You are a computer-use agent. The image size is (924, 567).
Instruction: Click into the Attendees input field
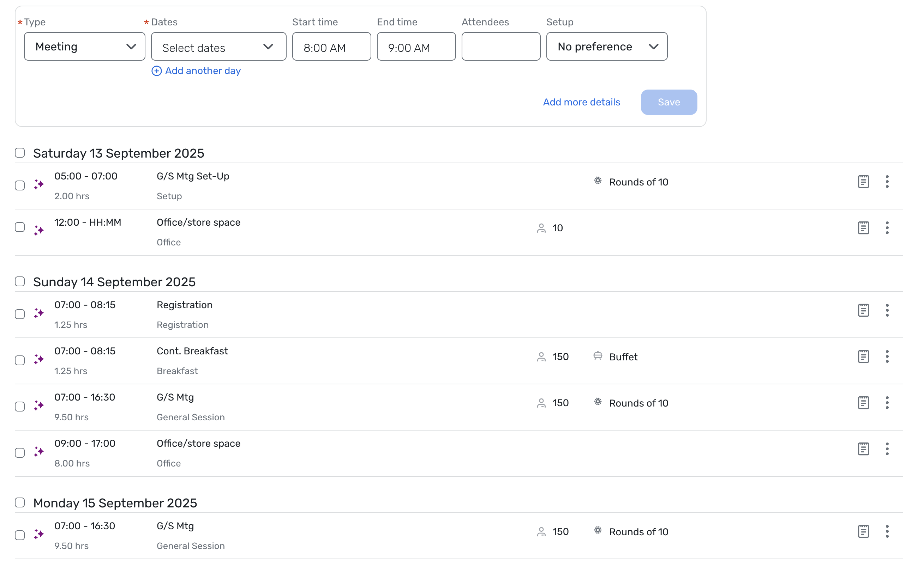pyautogui.click(x=501, y=47)
